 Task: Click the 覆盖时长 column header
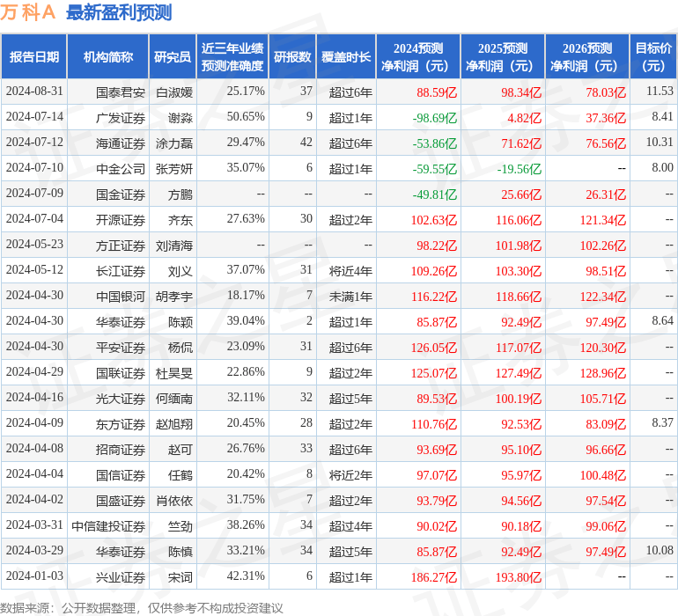point(346,56)
